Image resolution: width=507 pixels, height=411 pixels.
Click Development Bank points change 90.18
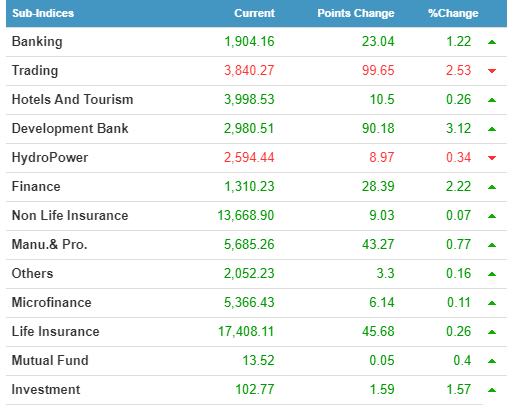coord(378,128)
